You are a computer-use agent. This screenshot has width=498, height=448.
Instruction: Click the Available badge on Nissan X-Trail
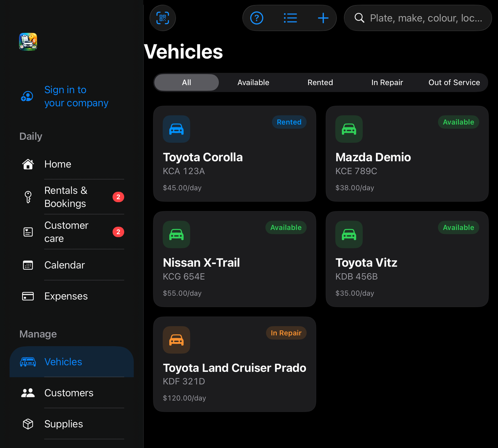[286, 228]
